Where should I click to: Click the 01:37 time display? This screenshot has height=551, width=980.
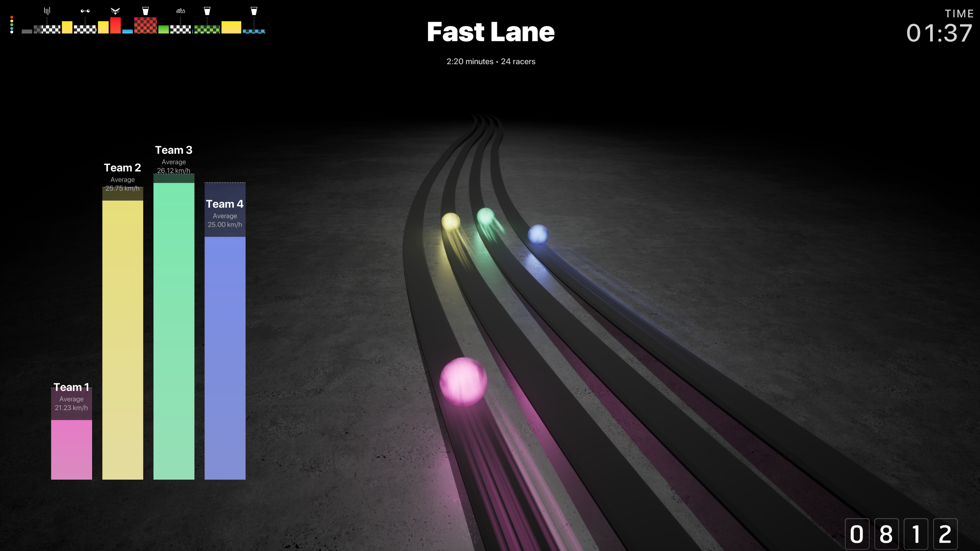pyautogui.click(x=939, y=33)
